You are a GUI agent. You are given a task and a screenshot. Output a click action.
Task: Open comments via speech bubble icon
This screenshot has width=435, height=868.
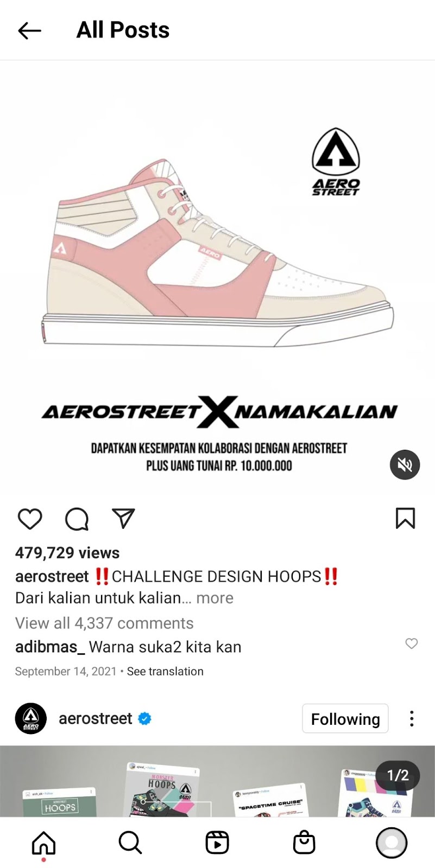click(x=77, y=519)
